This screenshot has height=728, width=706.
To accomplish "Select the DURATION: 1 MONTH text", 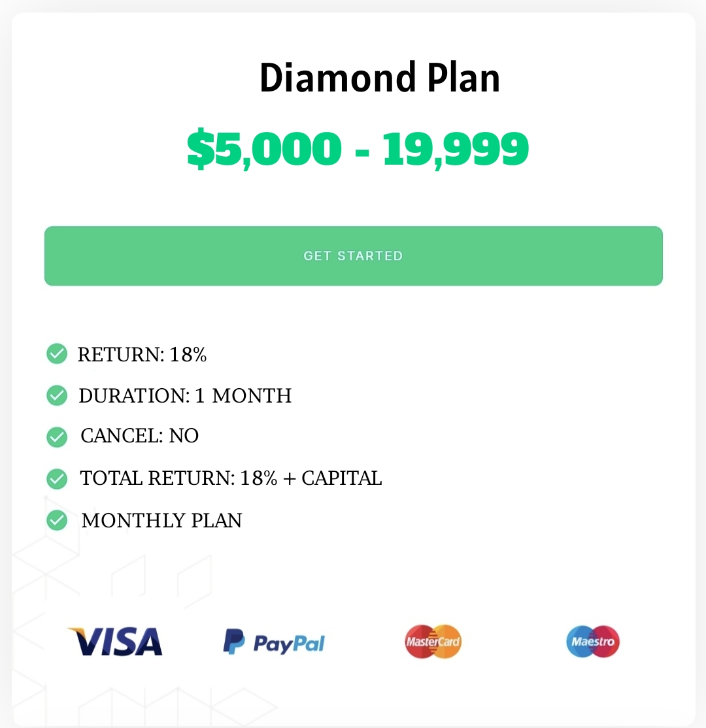I will click(185, 396).
